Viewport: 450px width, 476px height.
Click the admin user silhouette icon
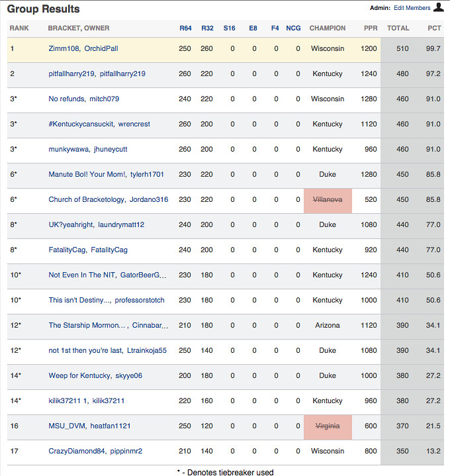(x=439, y=7)
